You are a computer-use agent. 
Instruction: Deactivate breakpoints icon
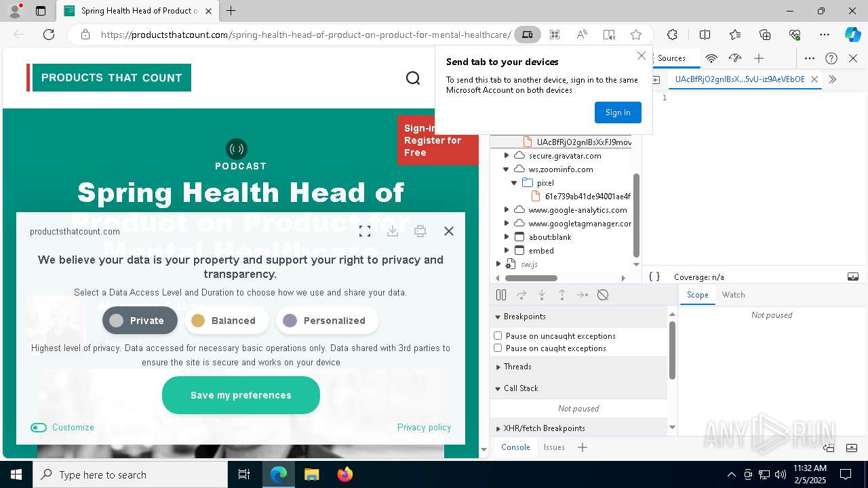(603, 295)
